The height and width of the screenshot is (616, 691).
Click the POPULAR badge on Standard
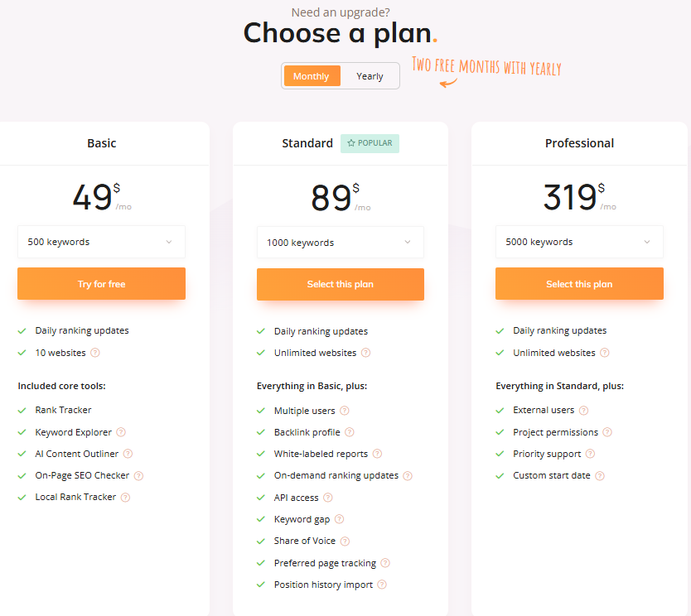(370, 143)
